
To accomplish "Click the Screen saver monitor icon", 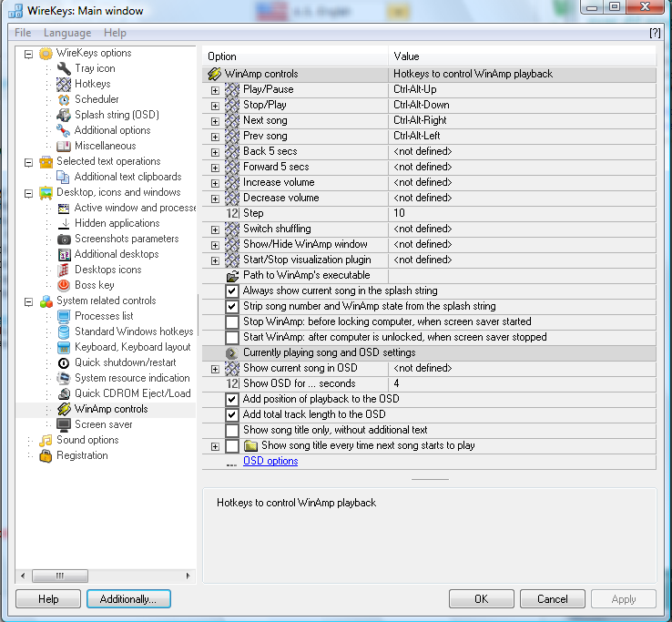I will [x=64, y=424].
